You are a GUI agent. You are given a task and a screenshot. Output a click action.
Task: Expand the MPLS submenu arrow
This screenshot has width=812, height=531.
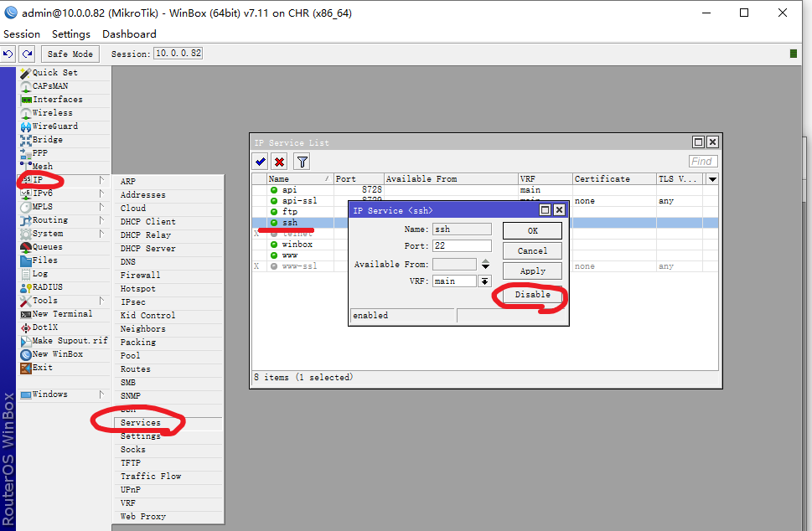(x=101, y=207)
